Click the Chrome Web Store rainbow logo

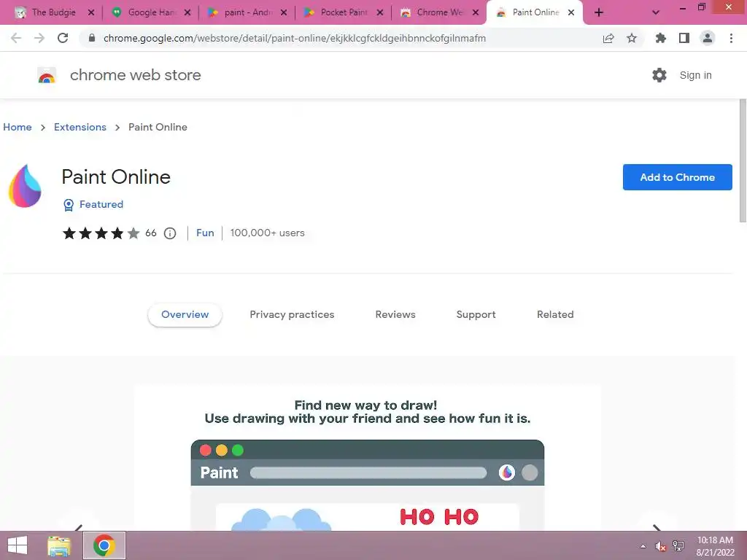47,75
